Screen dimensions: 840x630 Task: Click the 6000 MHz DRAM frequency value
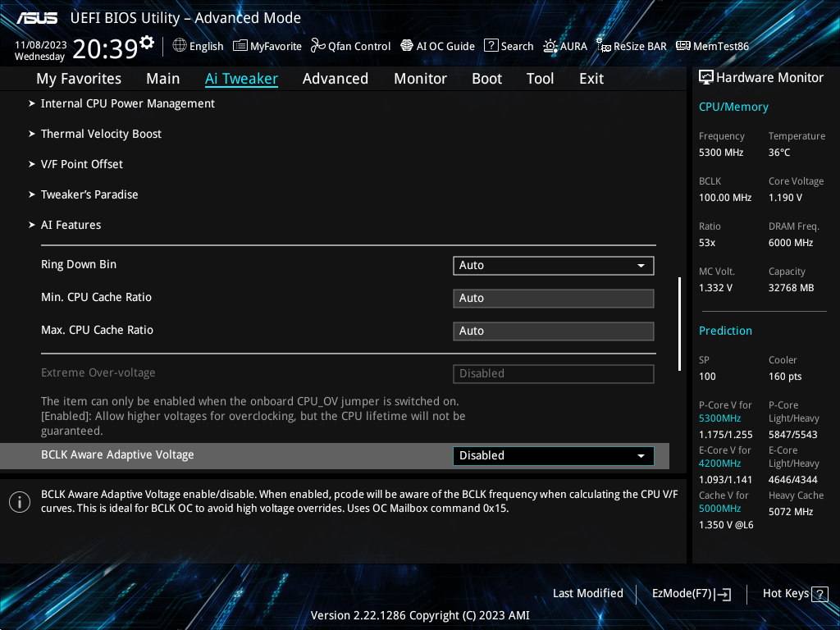click(791, 243)
